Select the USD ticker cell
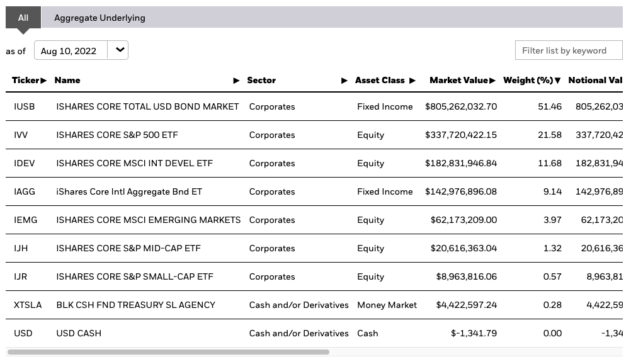The width and height of the screenshot is (631, 364). coord(23,333)
